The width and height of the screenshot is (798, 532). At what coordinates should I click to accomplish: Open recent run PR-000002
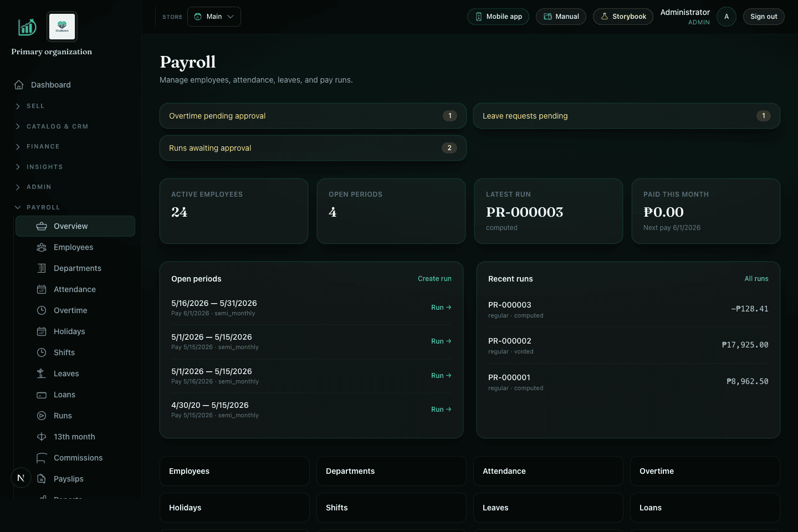pyautogui.click(x=628, y=345)
